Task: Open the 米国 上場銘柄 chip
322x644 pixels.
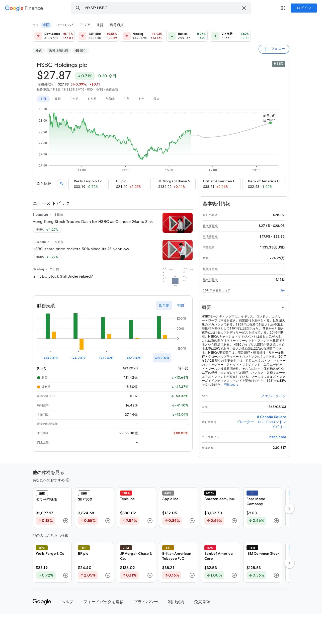Action: click(58, 51)
